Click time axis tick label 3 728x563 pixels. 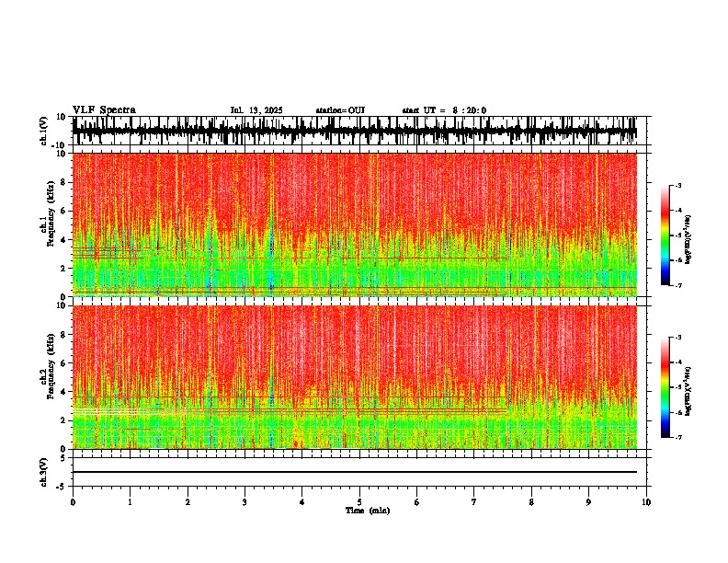245,502
